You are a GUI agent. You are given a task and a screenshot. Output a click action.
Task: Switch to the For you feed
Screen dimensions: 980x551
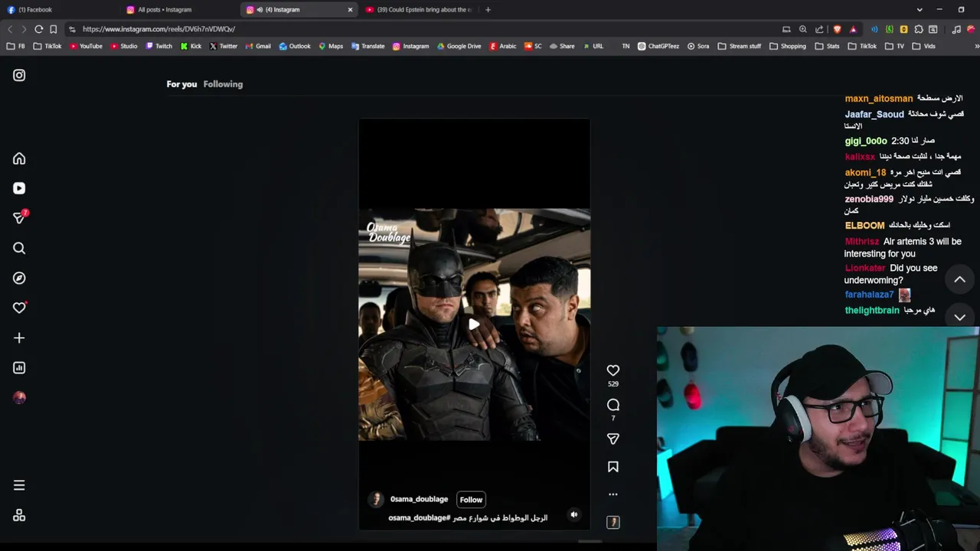point(181,84)
